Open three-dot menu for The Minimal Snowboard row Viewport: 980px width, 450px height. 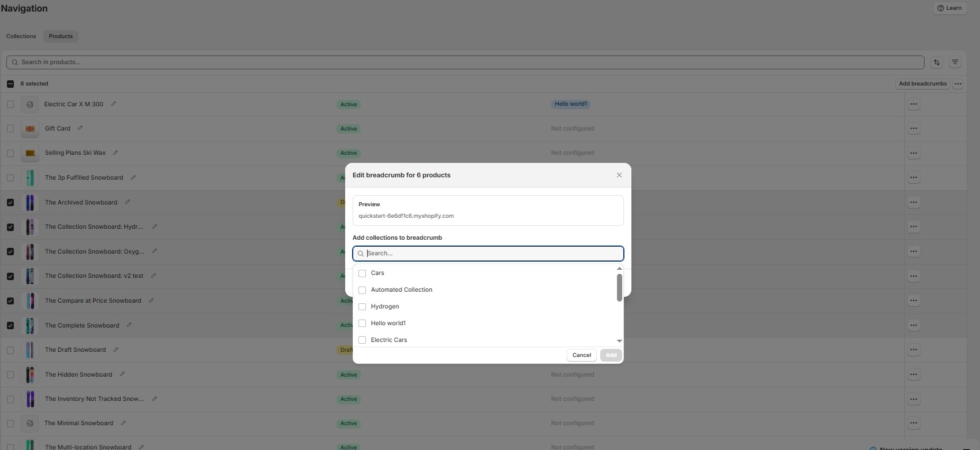pyautogui.click(x=914, y=423)
